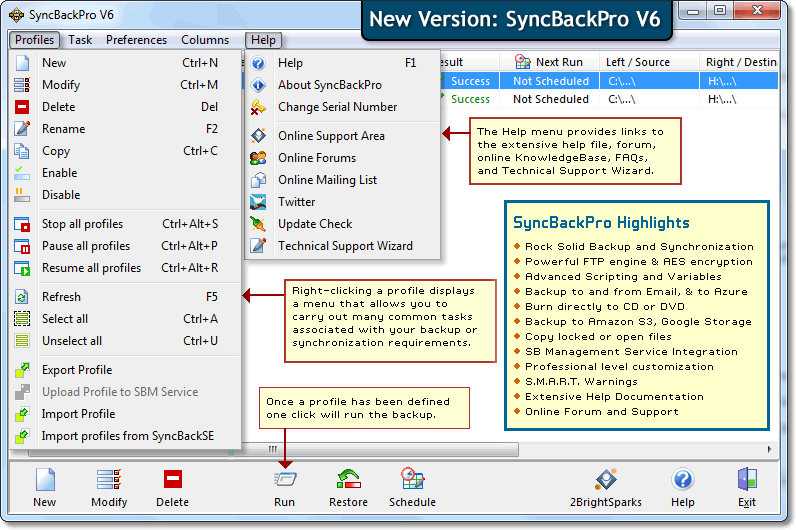Click Not Scheduled in second profile row
Screen dimensions: 796x530
click(550, 99)
